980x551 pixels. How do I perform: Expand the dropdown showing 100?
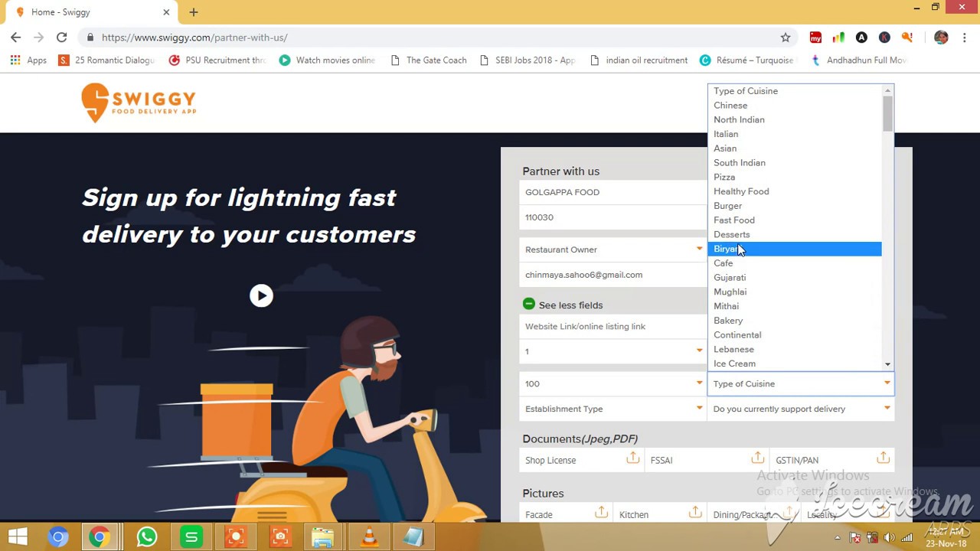pos(613,383)
